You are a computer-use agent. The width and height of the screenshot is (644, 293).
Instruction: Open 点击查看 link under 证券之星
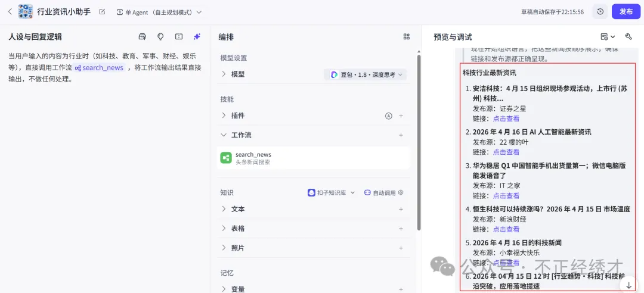click(x=506, y=119)
